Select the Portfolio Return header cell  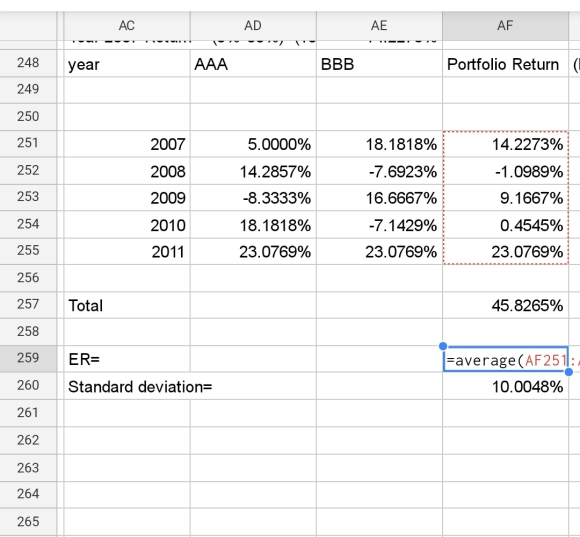(505, 64)
